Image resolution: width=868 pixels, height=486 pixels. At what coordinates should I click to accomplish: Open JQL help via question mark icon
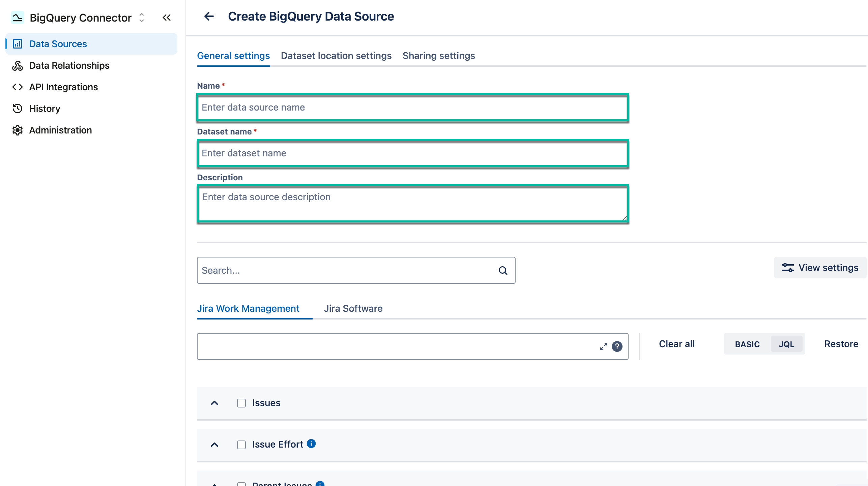tap(617, 346)
